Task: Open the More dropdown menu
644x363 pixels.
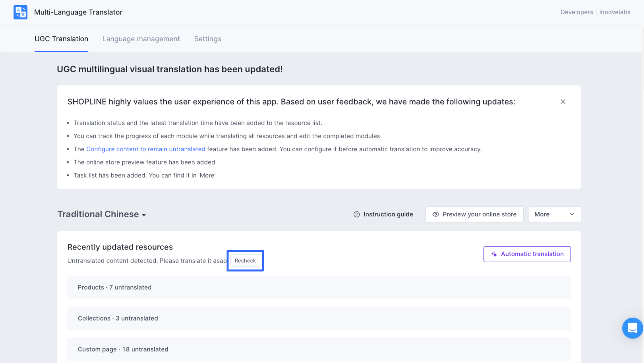Action: click(554, 214)
